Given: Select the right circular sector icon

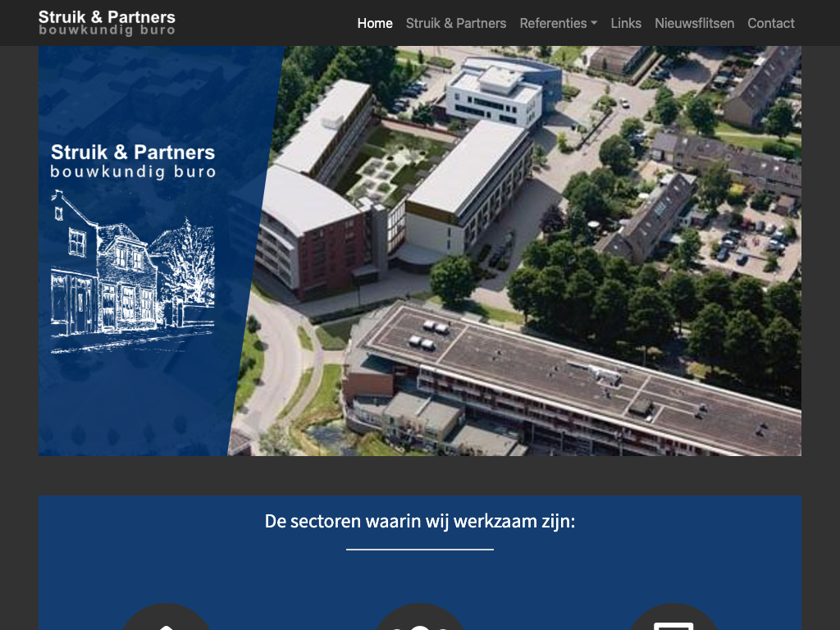Looking at the screenshot, I should point(673,620).
